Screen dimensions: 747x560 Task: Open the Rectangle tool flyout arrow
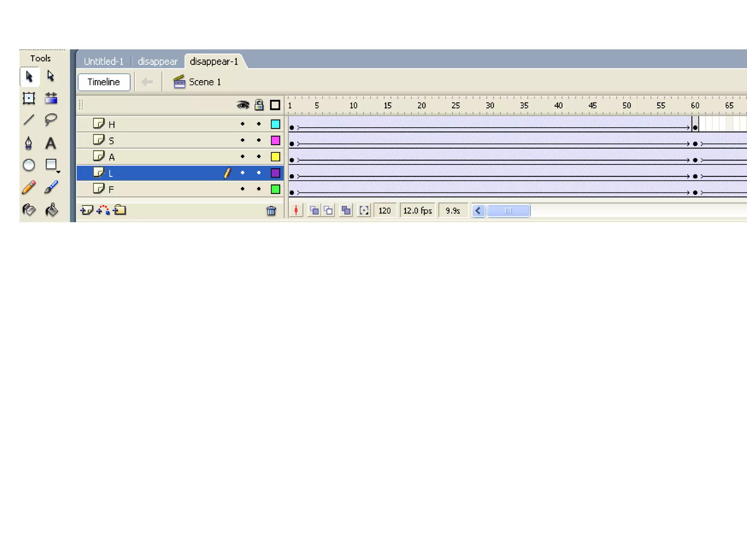58,172
